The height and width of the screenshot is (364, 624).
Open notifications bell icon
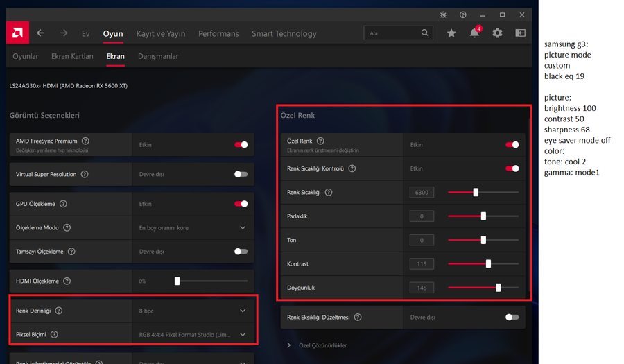pyautogui.click(x=474, y=33)
